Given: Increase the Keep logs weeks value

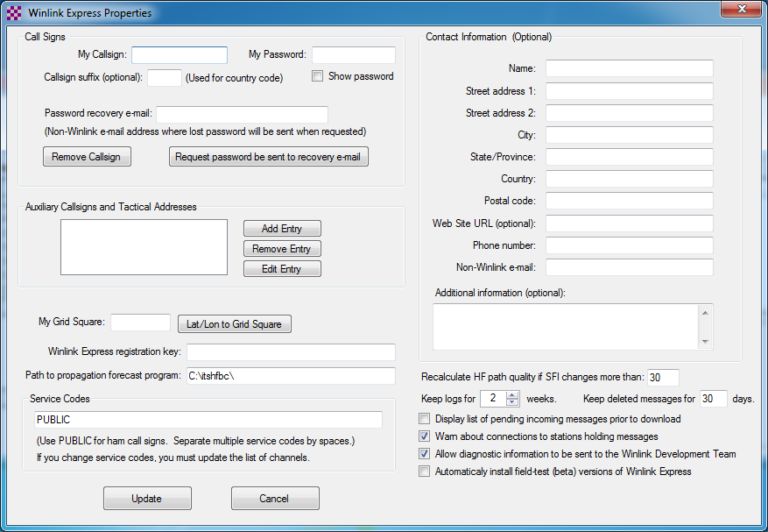Looking at the screenshot, I should (512, 395).
